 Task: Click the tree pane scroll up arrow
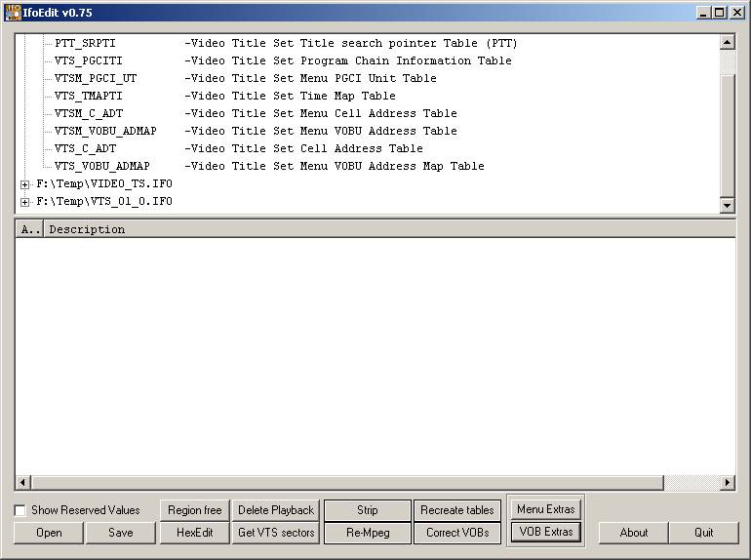[x=727, y=42]
